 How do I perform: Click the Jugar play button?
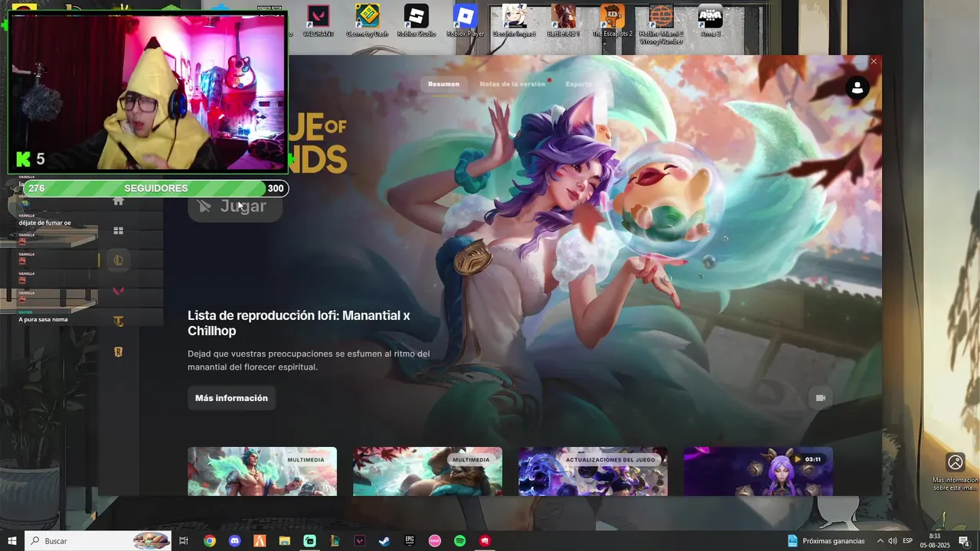(x=235, y=206)
